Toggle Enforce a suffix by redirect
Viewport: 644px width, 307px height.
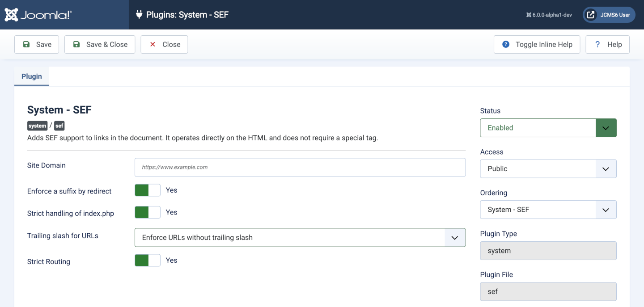(x=148, y=190)
